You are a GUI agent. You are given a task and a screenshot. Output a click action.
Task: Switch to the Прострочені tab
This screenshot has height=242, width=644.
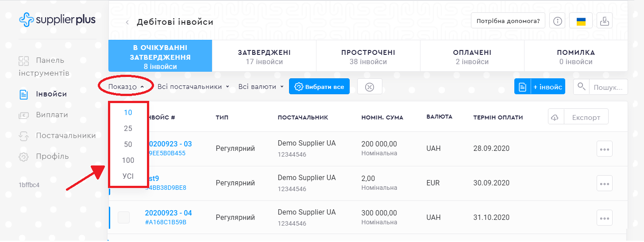click(x=368, y=57)
